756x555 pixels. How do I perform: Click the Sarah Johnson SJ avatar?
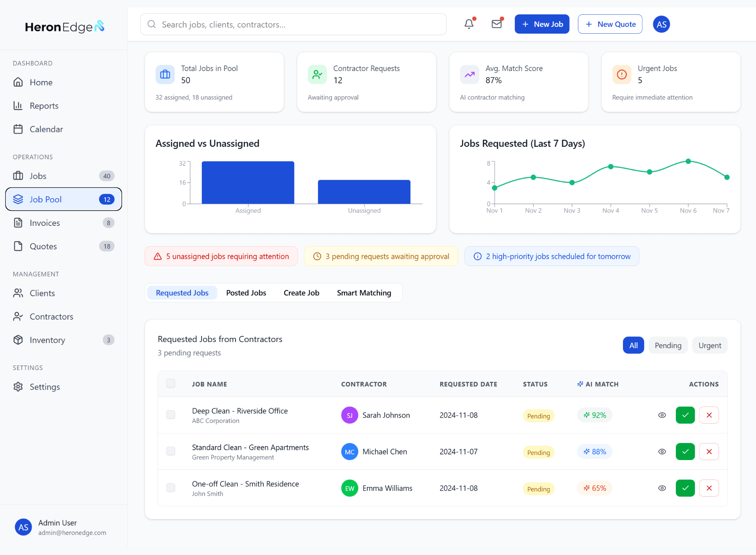(350, 415)
